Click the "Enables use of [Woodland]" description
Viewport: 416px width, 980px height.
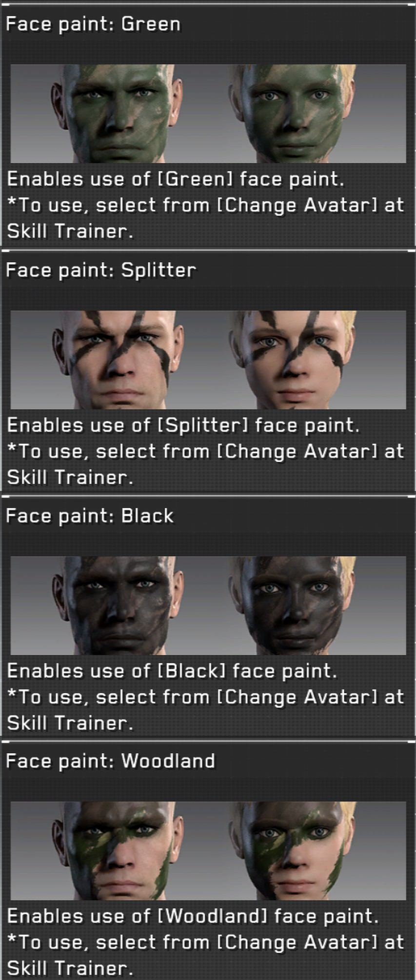pos(193,916)
